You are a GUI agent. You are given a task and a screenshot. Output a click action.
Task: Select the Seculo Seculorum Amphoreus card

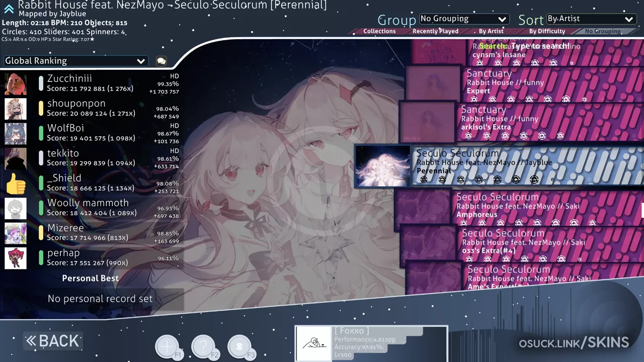[x=519, y=207]
